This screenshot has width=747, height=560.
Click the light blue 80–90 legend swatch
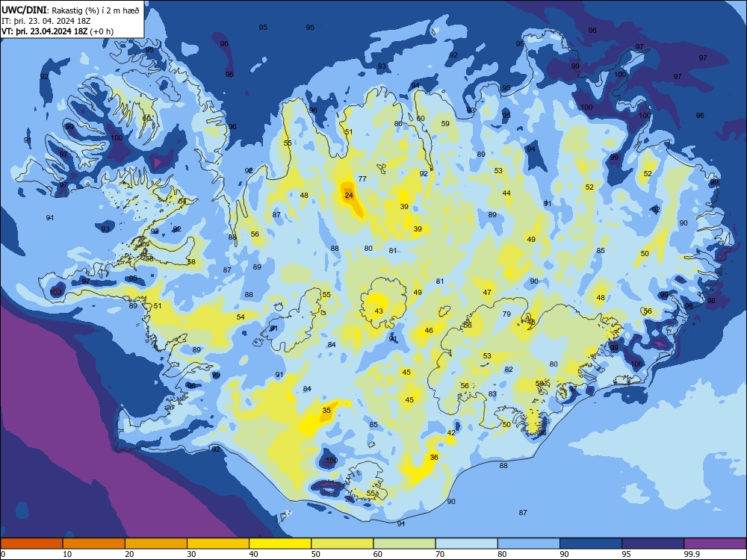point(529,544)
